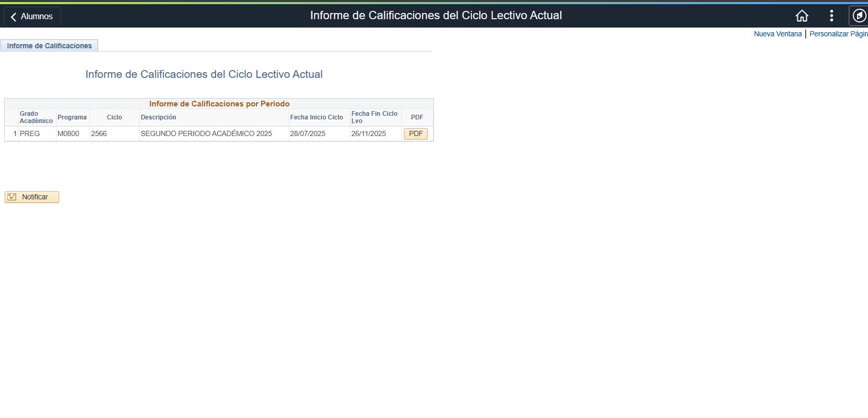Viewport: 868px width, 418px height.
Task: Open the Personalizar Página link
Action: click(838, 34)
